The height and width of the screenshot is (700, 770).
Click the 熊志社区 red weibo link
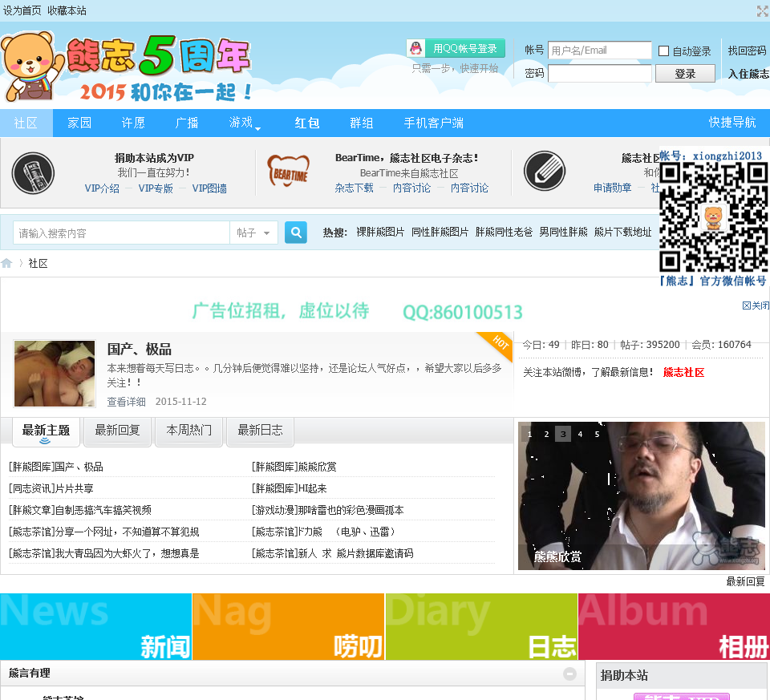683,373
